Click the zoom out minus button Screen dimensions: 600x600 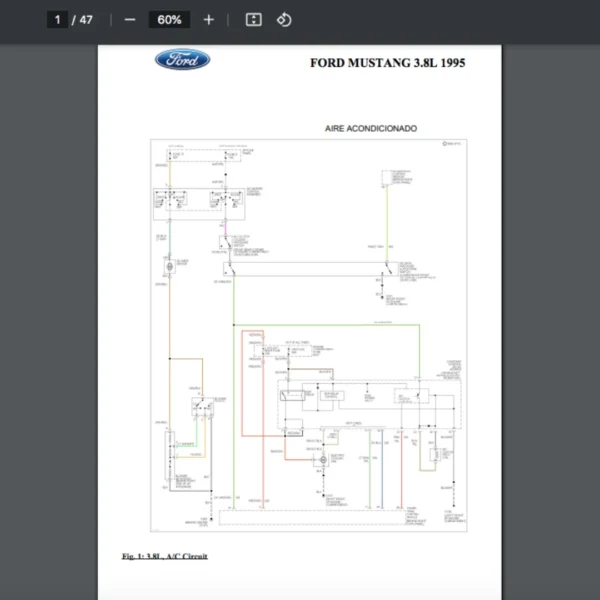[130, 20]
